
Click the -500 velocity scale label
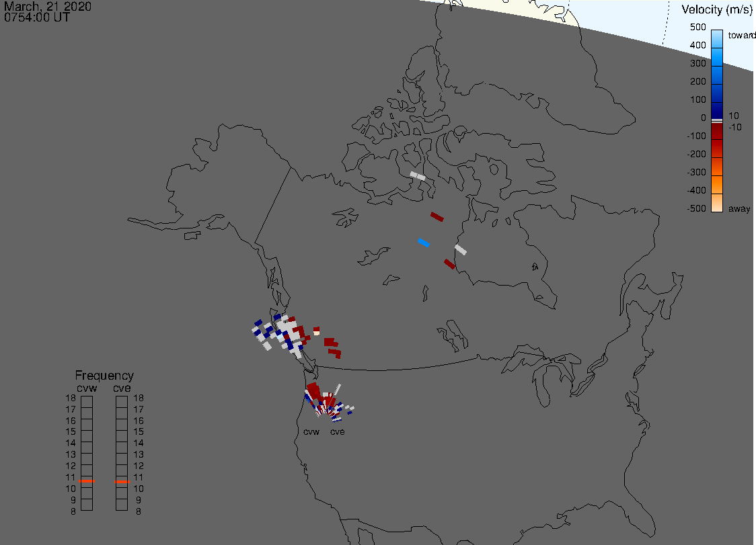[696, 208]
